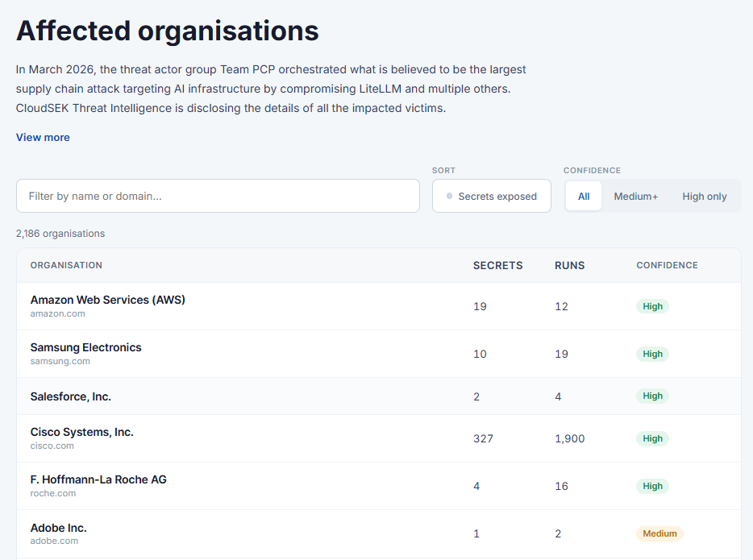This screenshot has width=753, height=560.
Task: Click the View more link
Action: pyautogui.click(x=43, y=137)
